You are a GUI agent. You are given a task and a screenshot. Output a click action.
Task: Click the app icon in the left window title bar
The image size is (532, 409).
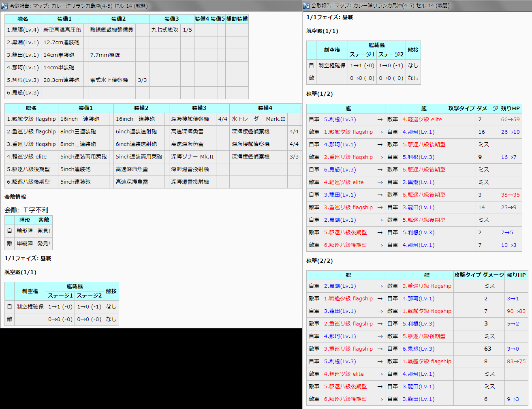[x=4, y=6]
